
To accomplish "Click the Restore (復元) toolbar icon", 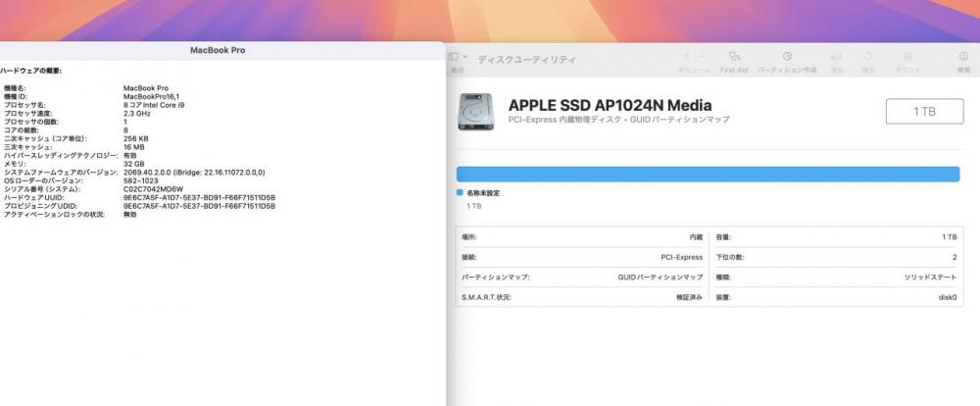I will pyautogui.click(x=868, y=56).
